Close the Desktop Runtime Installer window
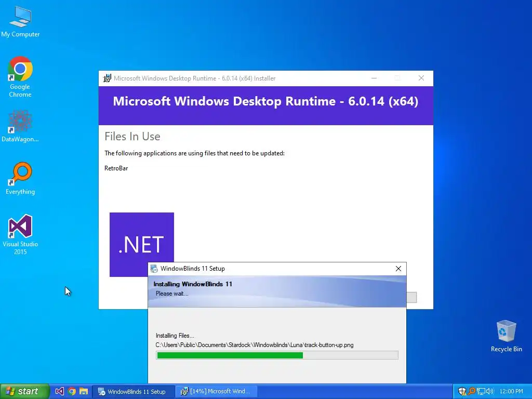Viewport: 532px width, 399px height. (x=421, y=78)
